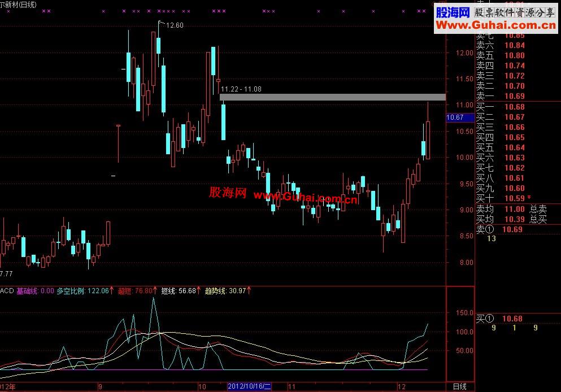Click the 总买 total buy label

pos(538,219)
